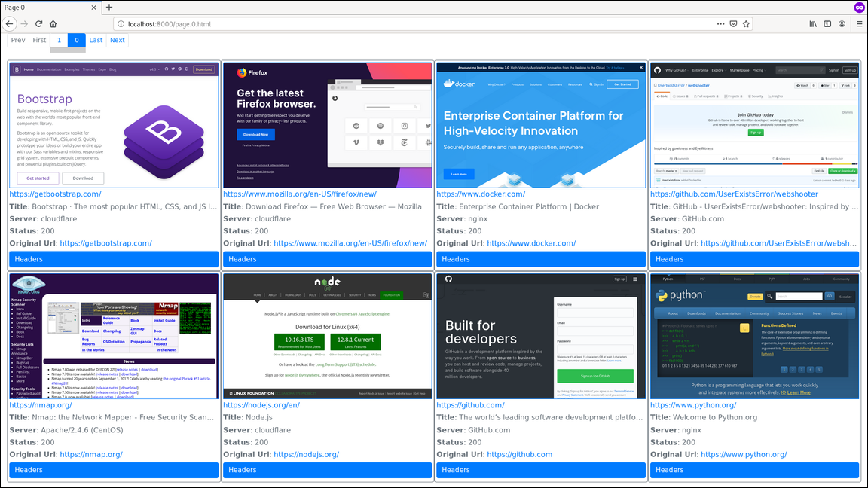Click the Pocket save icon
The image size is (868, 488).
point(733,24)
